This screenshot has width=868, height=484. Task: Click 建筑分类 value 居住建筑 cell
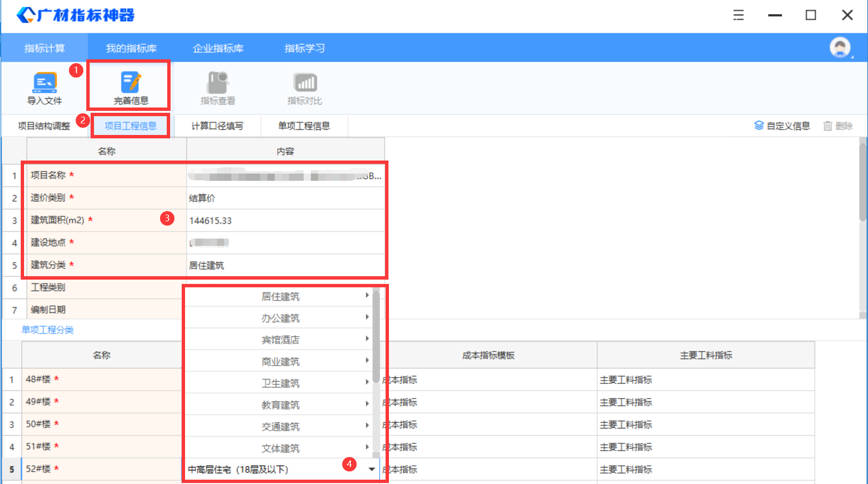click(x=285, y=265)
